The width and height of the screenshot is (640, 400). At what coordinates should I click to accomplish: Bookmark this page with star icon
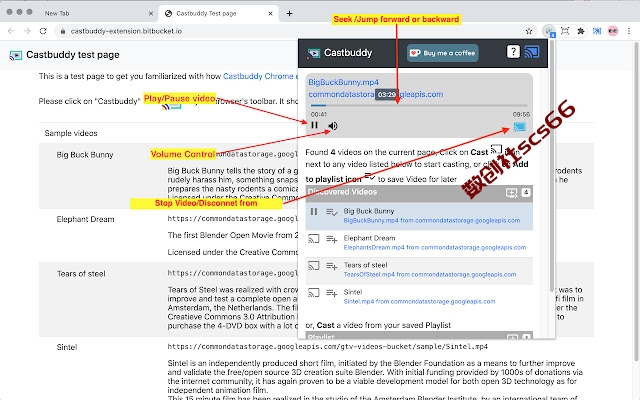point(529,31)
